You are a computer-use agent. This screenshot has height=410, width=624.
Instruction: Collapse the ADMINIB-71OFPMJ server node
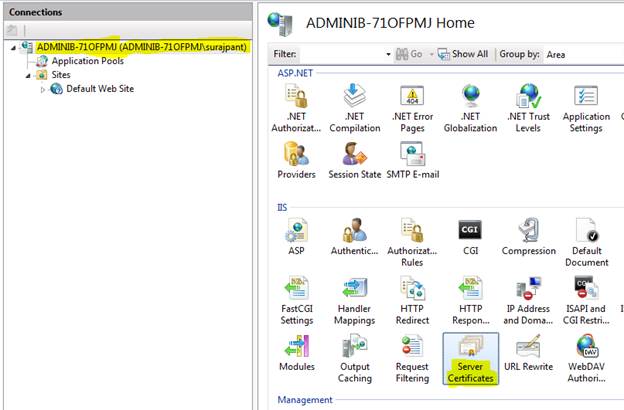[14, 48]
